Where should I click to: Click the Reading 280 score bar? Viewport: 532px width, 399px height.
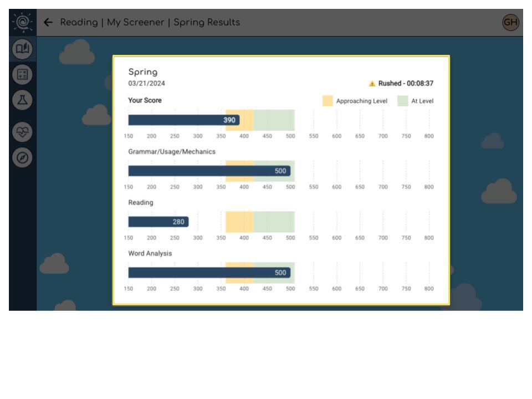point(158,222)
